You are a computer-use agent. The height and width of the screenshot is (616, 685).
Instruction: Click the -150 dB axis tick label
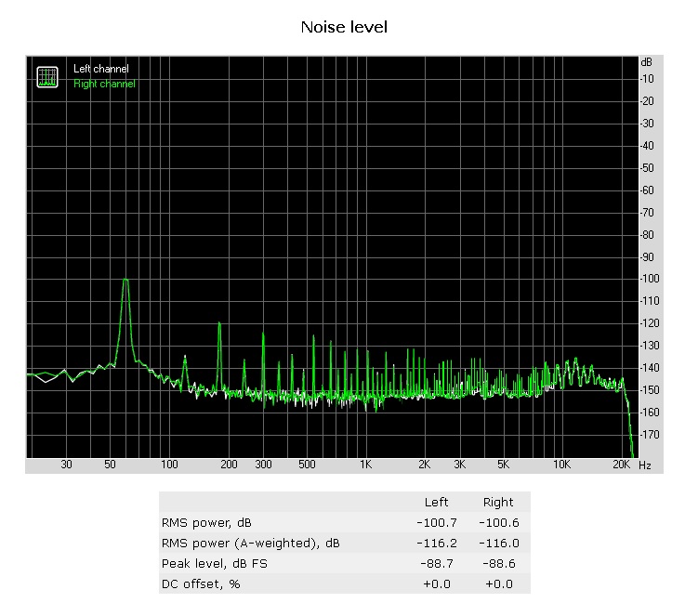click(x=650, y=390)
